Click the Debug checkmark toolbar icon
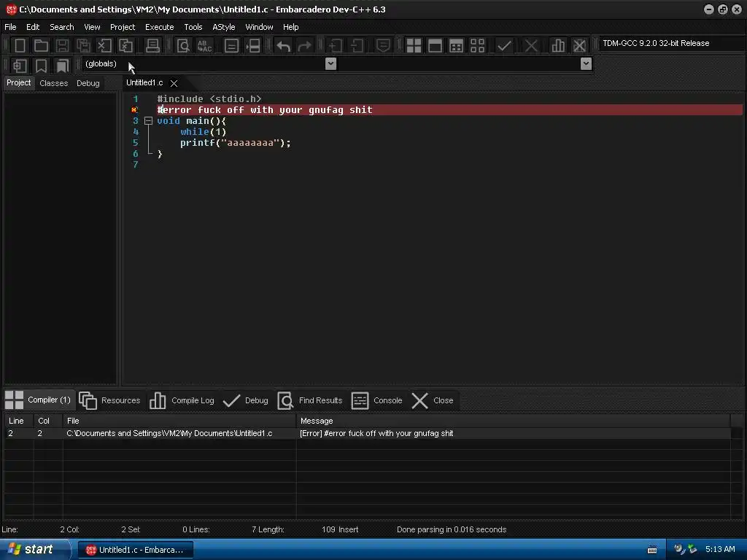Viewport: 747px width, 560px height. point(504,46)
